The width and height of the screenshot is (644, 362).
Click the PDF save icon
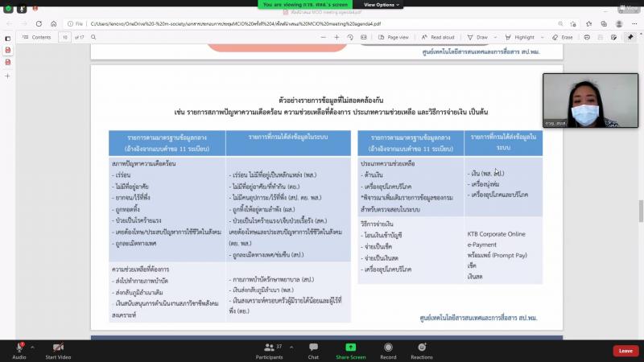coord(601,37)
